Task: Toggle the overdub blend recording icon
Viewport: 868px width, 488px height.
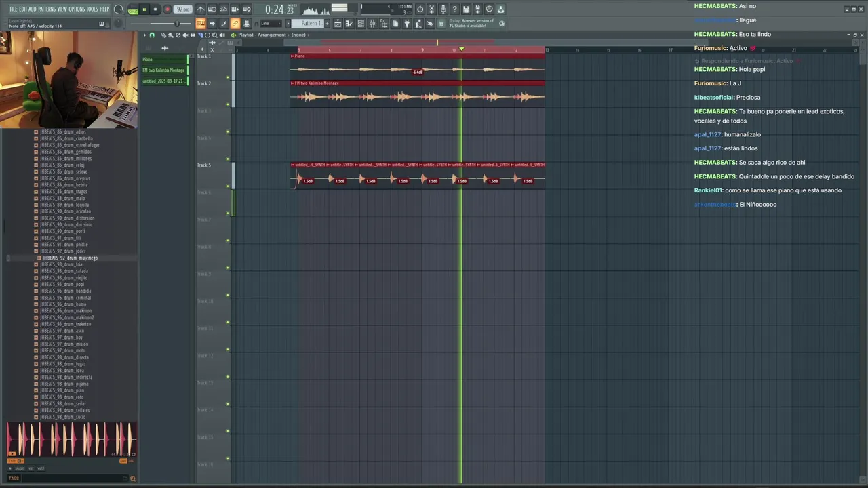Action: [x=235, y=9]
